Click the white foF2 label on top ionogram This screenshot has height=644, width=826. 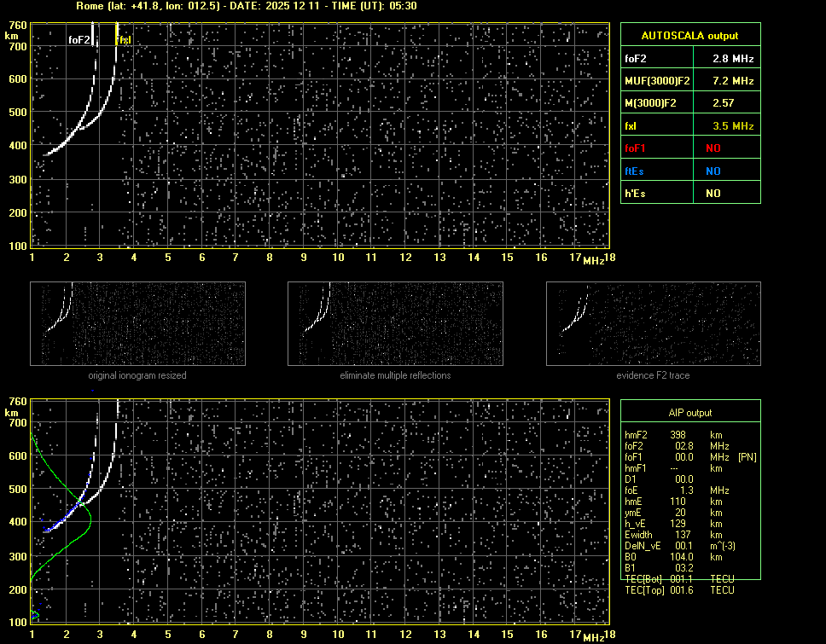point(79,39)
